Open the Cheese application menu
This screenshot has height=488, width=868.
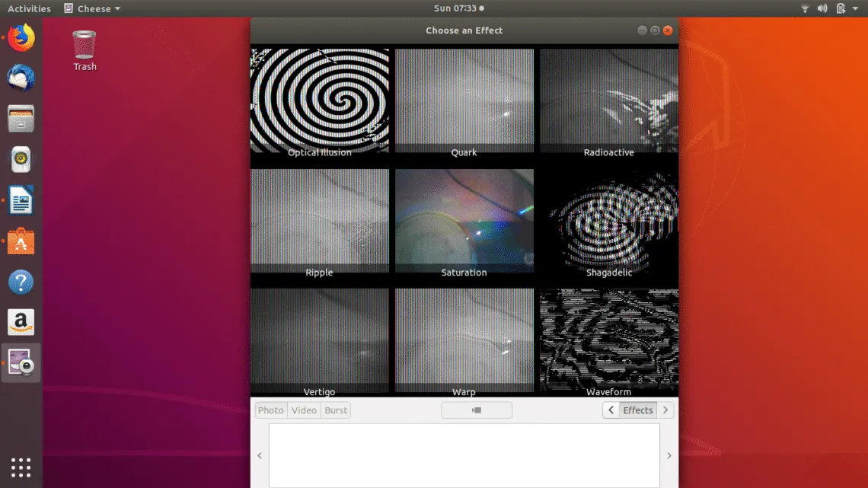click(93, 9)
